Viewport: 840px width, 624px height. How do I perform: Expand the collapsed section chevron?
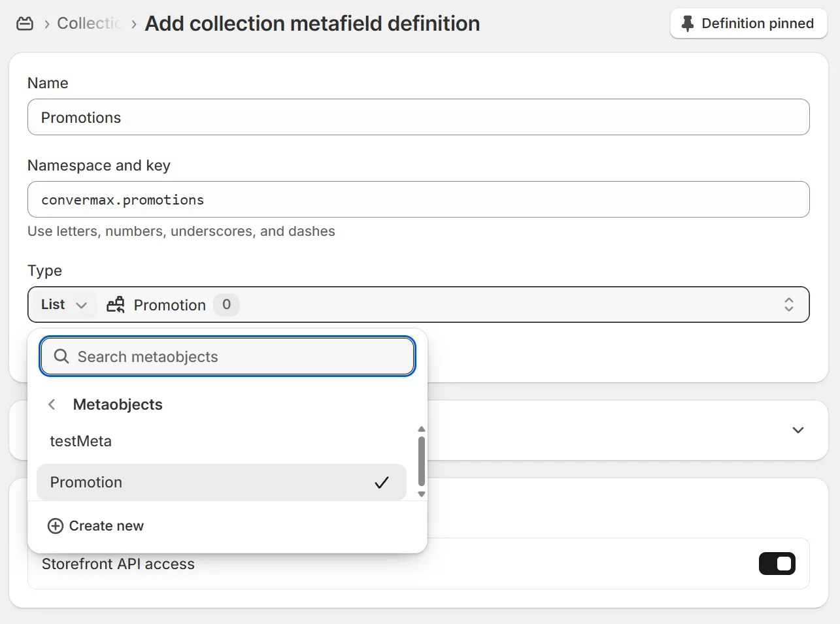coord(798,430)
